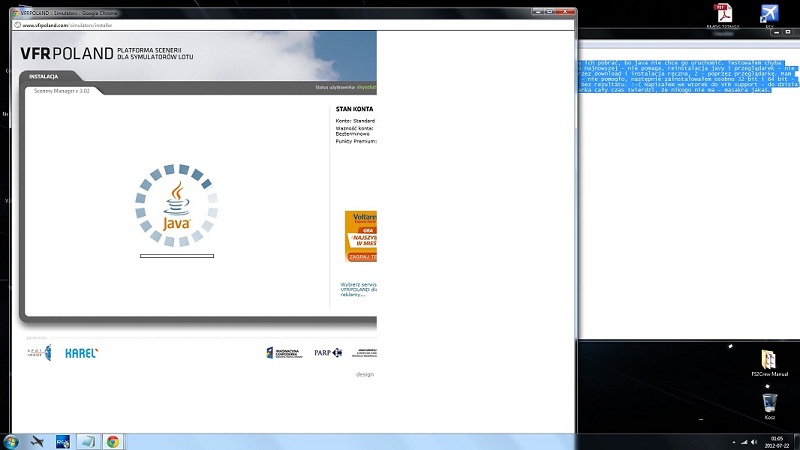Click the Voltaren advertisement banner
Screen dimensions: 800x450
pyautogui.click(x=360, y=236)
